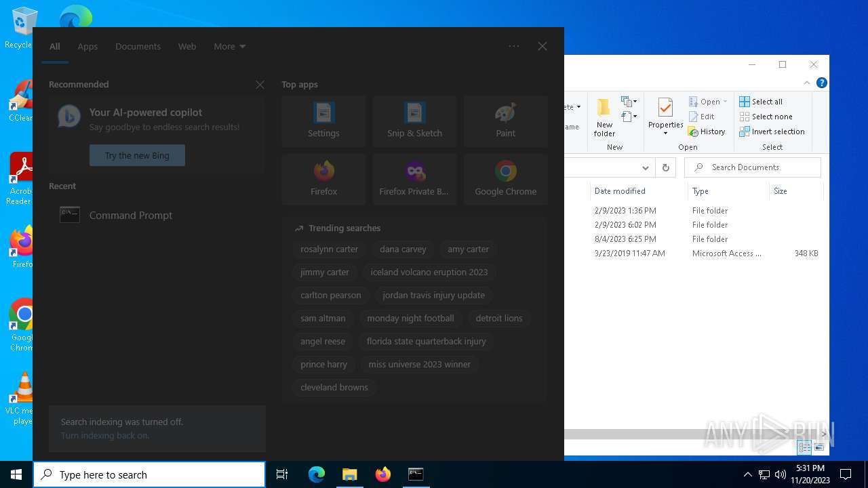Switch to the Apps search tab
Screen dimensions: 868x488
click(87, 46)
